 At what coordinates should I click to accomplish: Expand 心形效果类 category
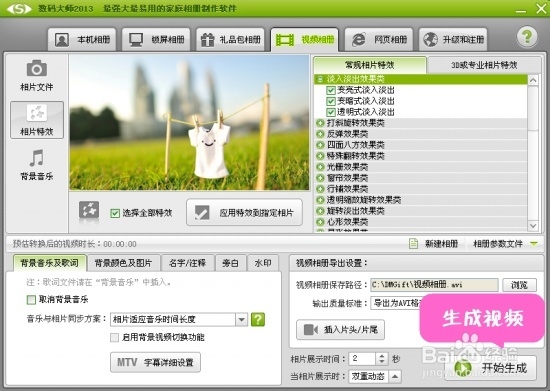click(x=320, y=222)
